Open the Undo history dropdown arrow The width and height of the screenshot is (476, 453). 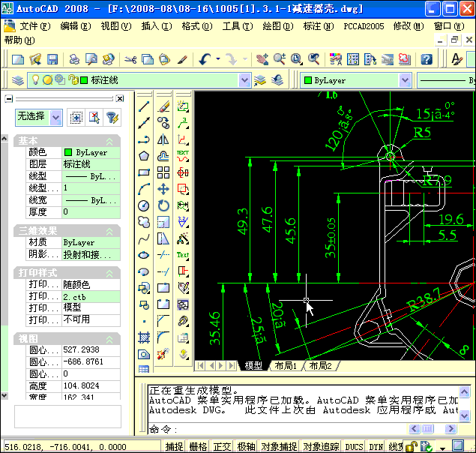click(218, 59)
